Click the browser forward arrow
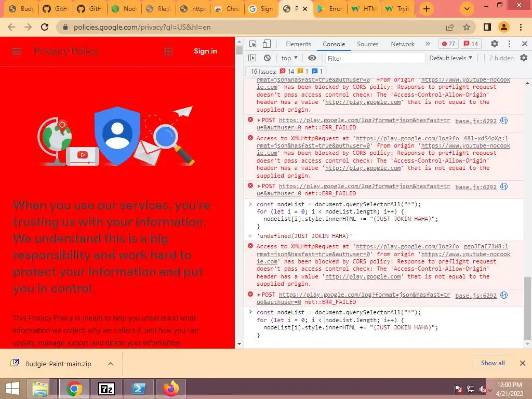The height and width of the screenshot is (399, 532). tap(28, 27)
